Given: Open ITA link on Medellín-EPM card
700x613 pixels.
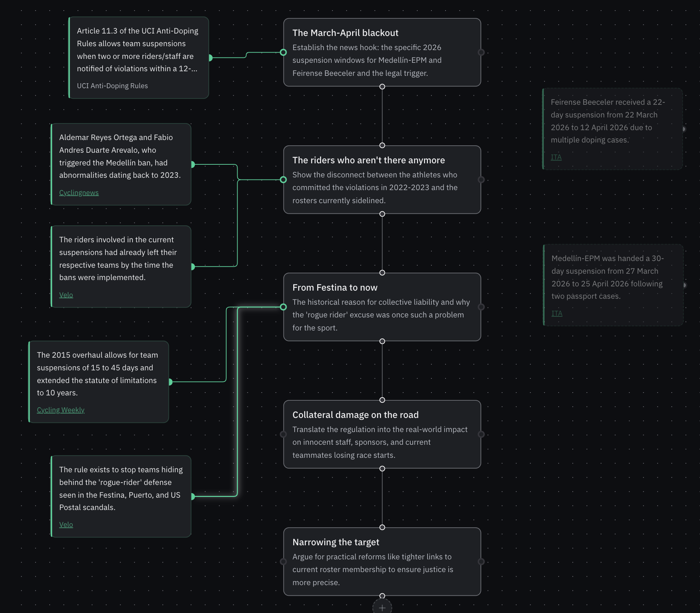Looking at the screenshot, I should 557,314.
